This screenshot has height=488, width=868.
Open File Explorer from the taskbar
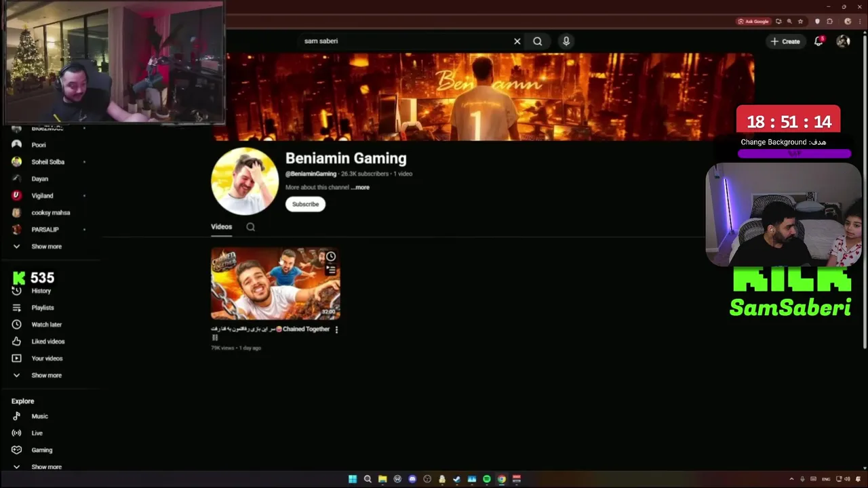(382, 479)
